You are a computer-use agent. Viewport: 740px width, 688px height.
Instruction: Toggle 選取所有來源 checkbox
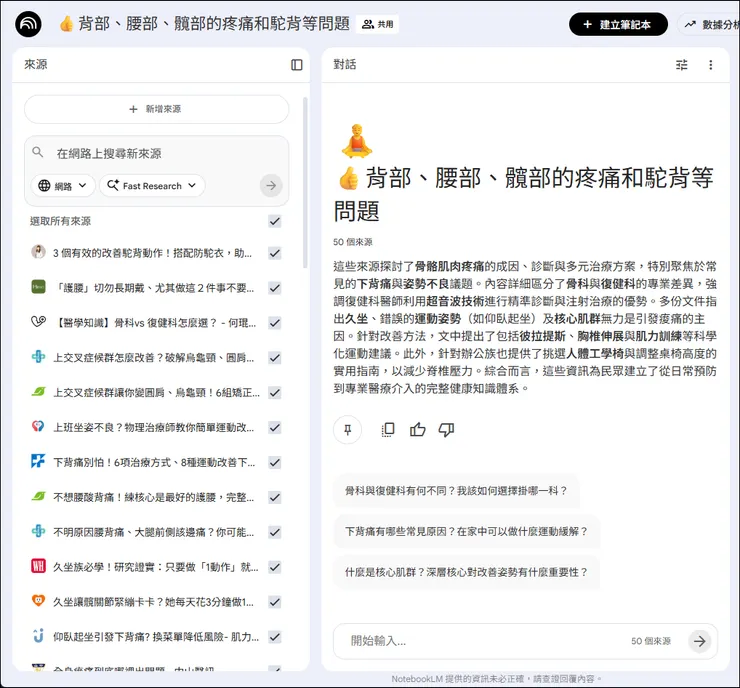tap(275, 221)
